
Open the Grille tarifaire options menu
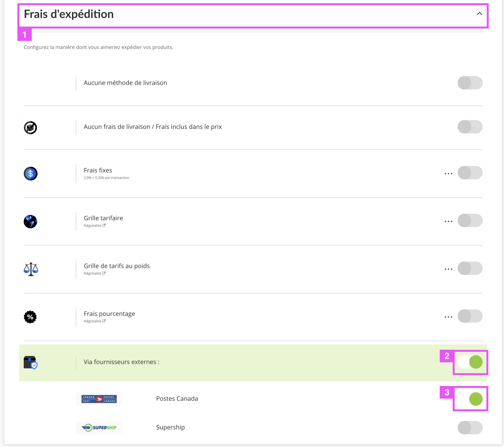[x=448, y=221]
